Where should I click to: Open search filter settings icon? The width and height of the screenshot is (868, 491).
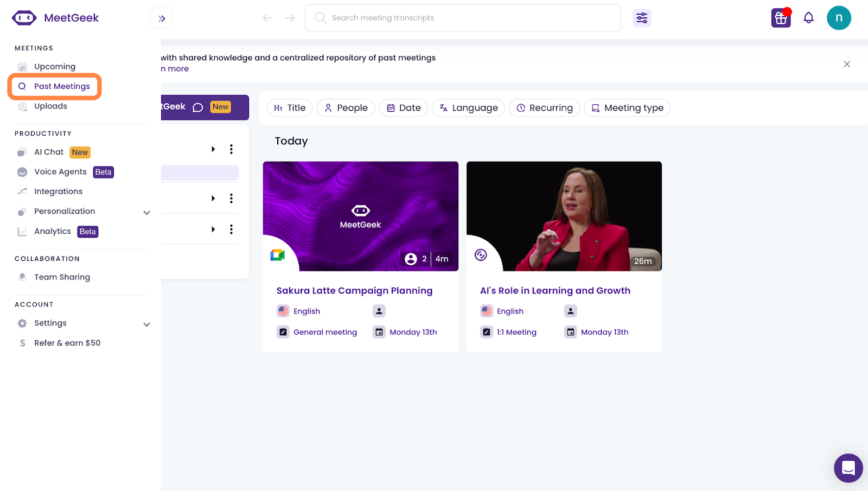coord(642,18)
